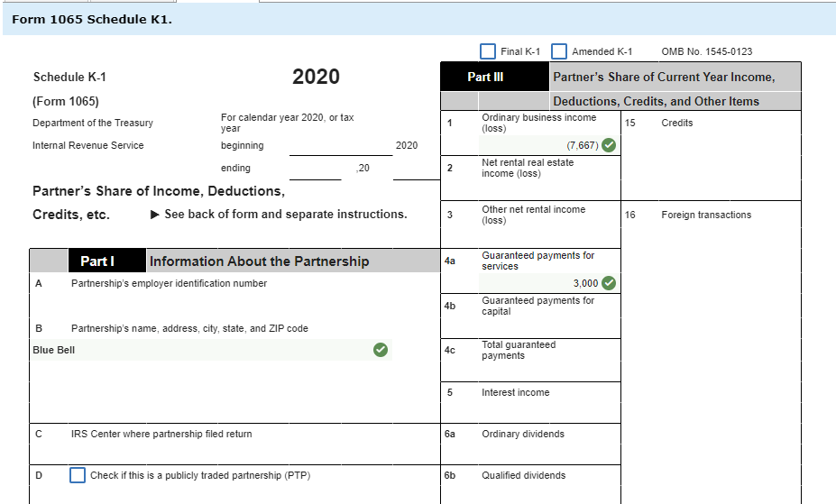Click 'Total guaranteed payments' label

[x=519, y=350]
